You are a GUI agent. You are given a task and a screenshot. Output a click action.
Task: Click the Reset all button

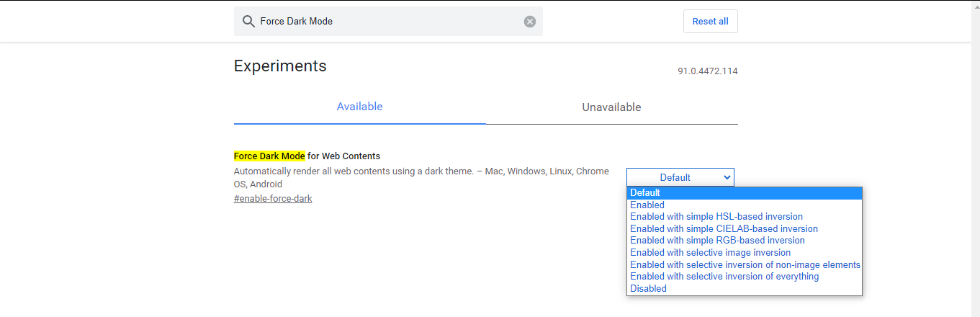pos(711,22)
